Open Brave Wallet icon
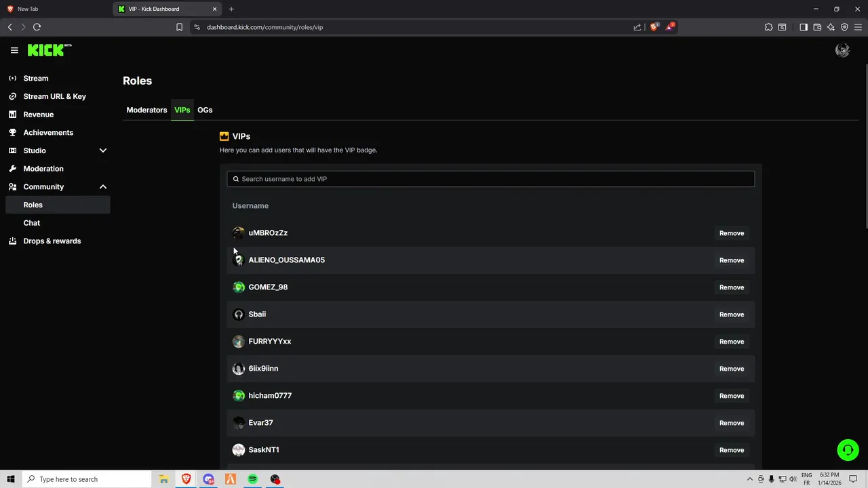The height and width of the screenshot is (488, 868). pyautogui.click(x=817, y=27)
